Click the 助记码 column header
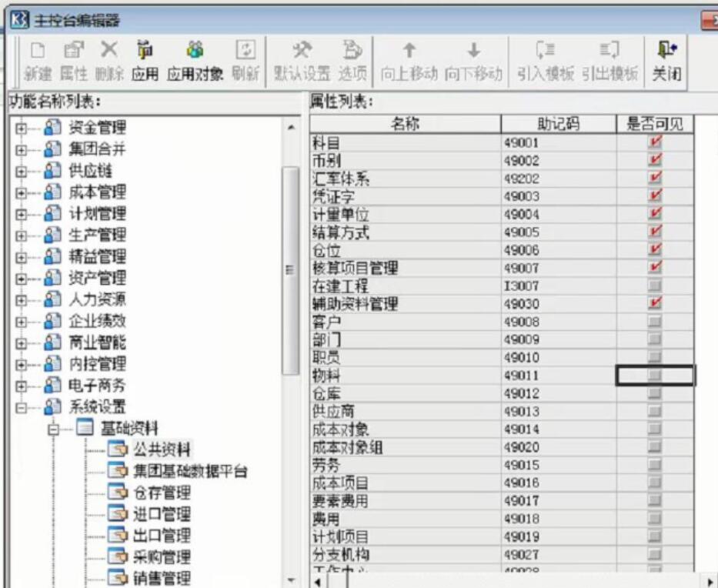This screenshot has height=588, width=718. tap(558, 124)
